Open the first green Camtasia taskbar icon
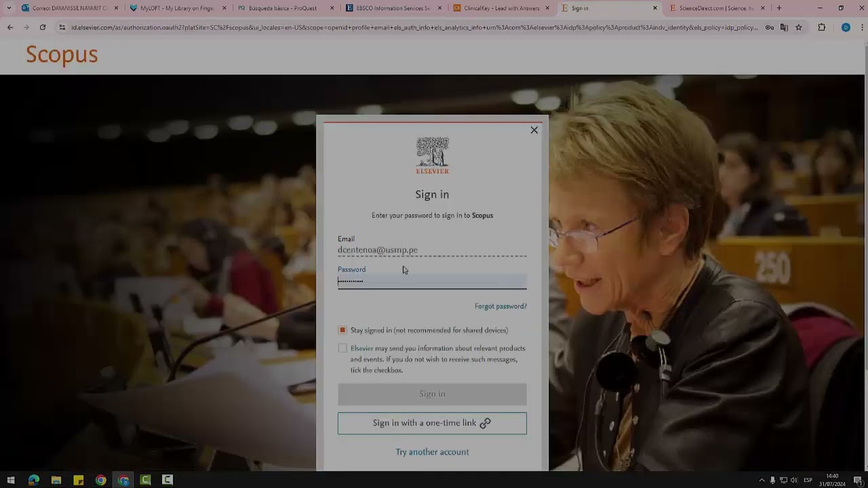Viewport: 868px width, 488px height. [x=145, y=480]
